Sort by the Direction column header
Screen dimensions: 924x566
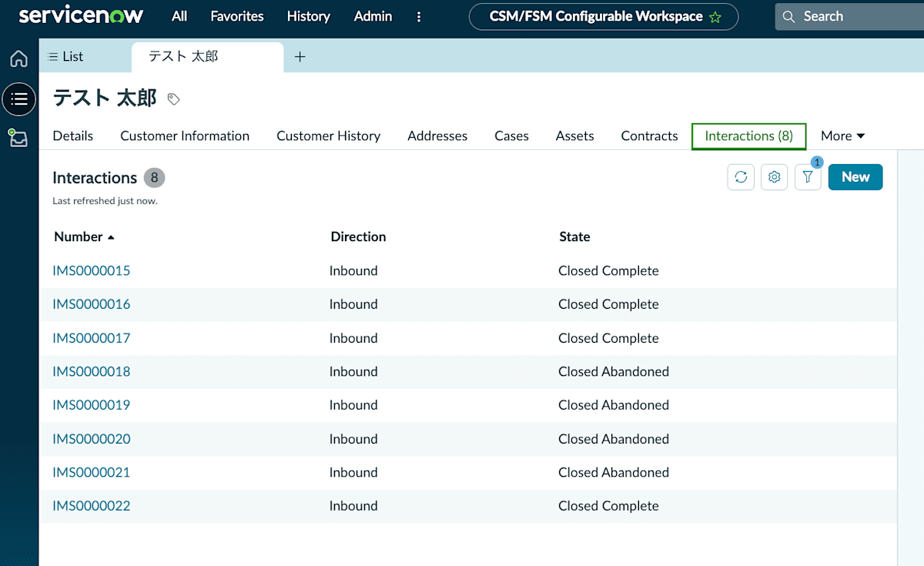pos(358,237)
